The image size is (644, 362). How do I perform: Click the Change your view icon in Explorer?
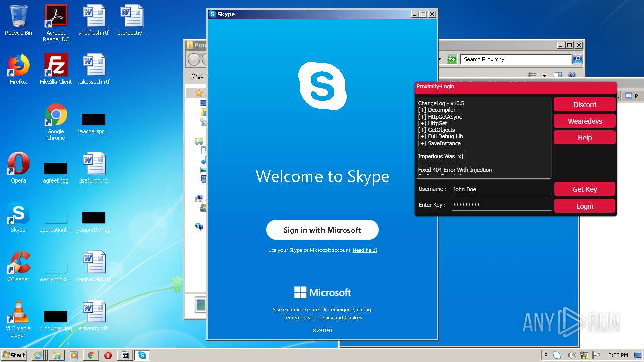pos(532,76)
